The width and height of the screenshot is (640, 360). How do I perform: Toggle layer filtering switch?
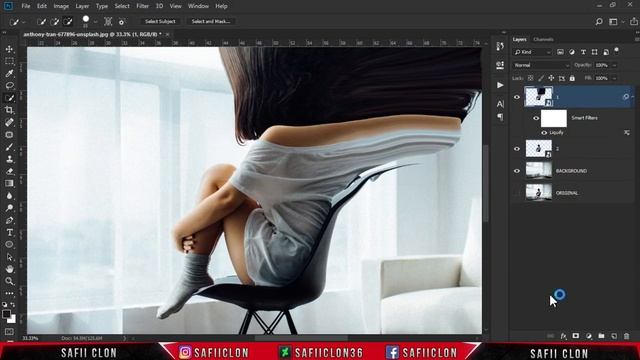pyautogui.click(x=617, y=51)
